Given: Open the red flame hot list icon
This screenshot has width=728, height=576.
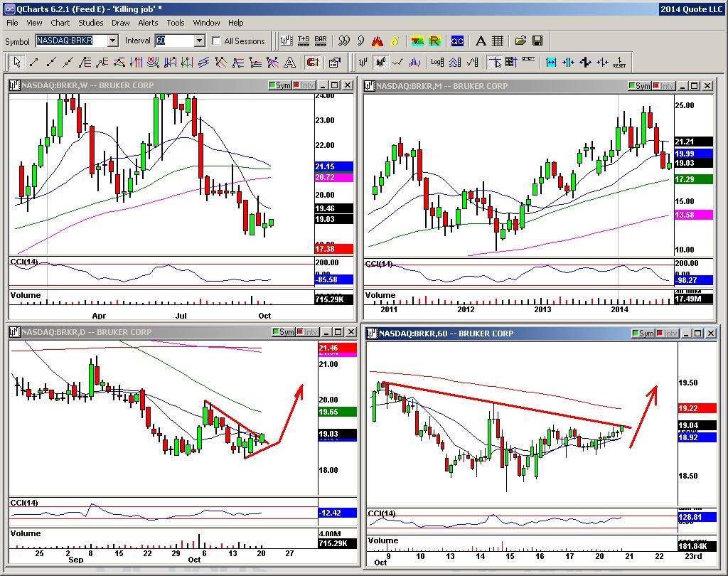Looking at the screenshot, I should (378, 41).
